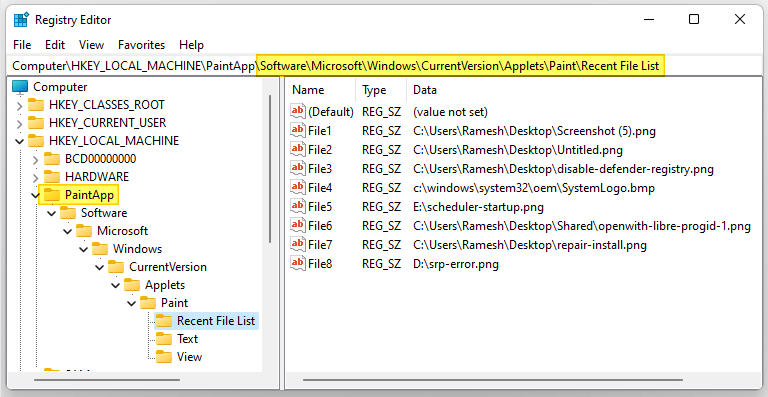The height and width of the screenshot is (397, 768).
Task: Click the PaintApp folder icon
Action: [52, 195]
